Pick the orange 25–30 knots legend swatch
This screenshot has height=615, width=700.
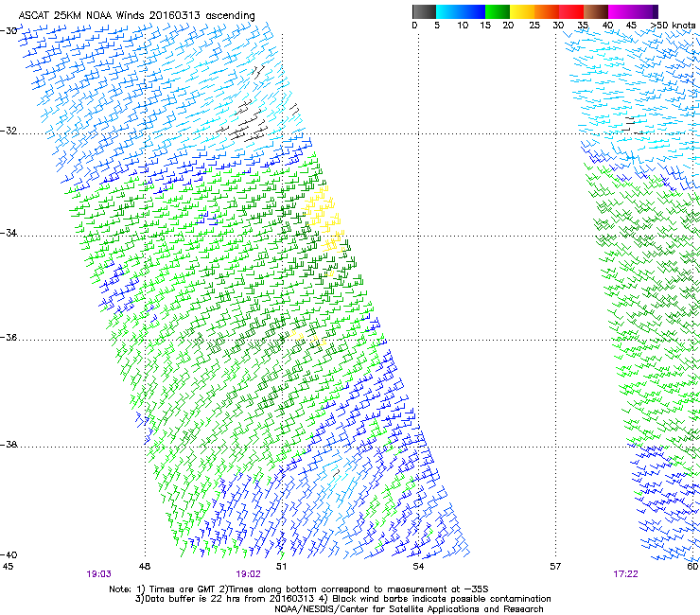pos(547,11)
